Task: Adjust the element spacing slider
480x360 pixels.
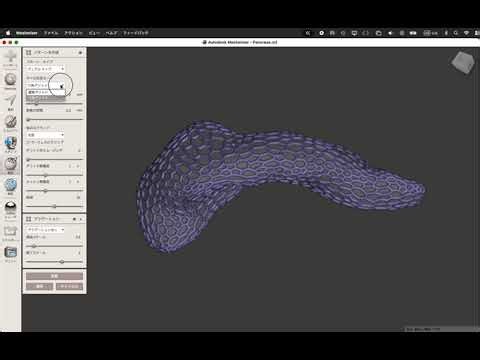Action: click(x=54, y=119)
